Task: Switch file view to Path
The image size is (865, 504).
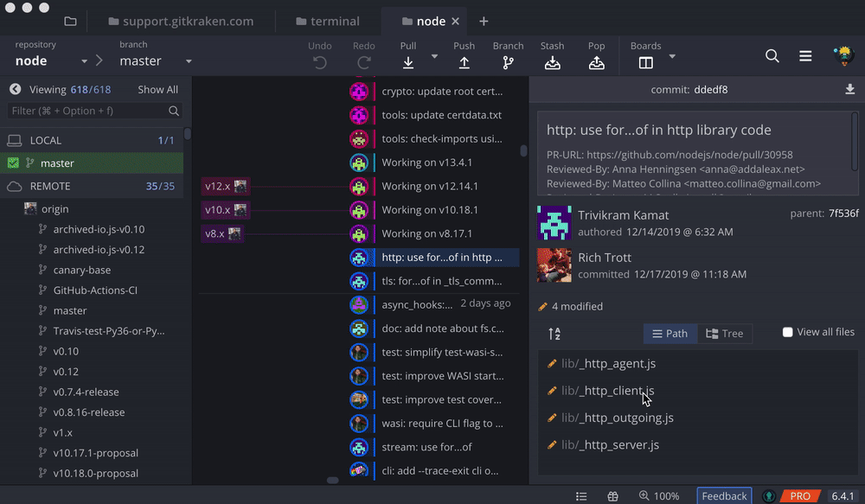Action: 670,334
